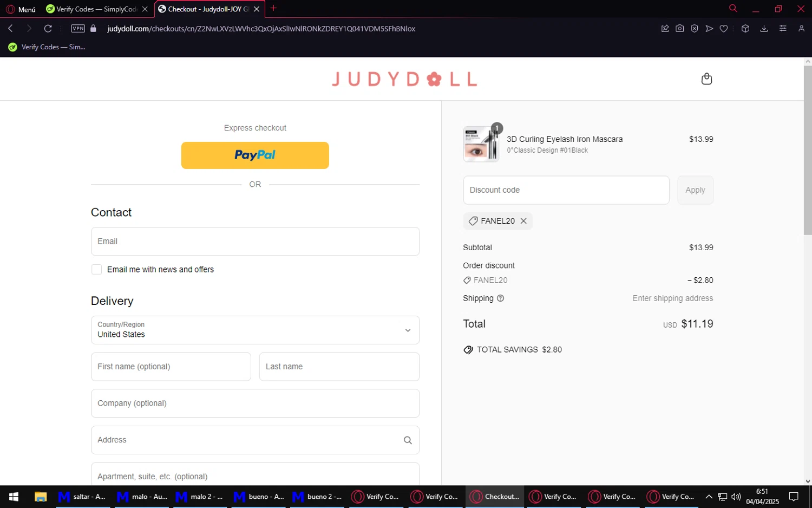This screenshot has height=508, width=812.
Task: Open the notification center icon
Action: [x=794, y=497]
